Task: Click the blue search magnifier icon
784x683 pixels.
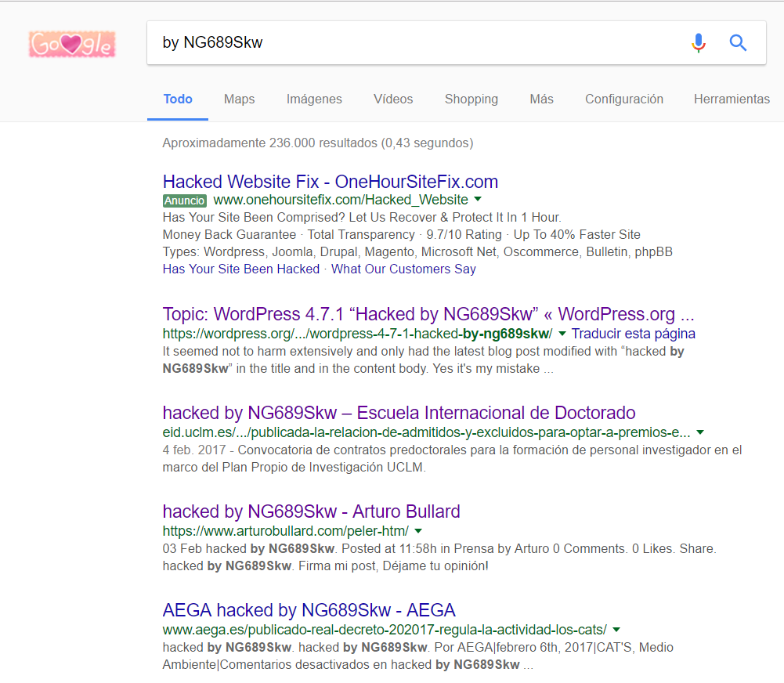Action: click(x=738, y=43)
